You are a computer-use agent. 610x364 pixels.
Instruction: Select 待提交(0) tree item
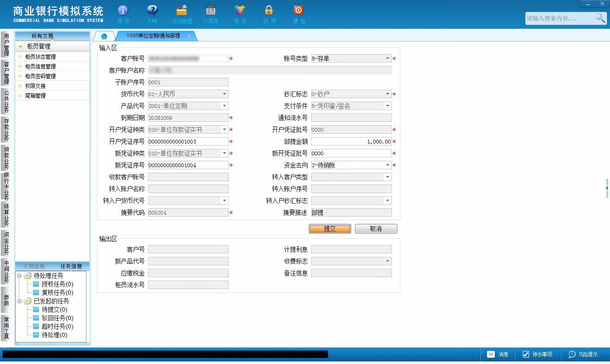pyautogui.click(x=54, y=309)
